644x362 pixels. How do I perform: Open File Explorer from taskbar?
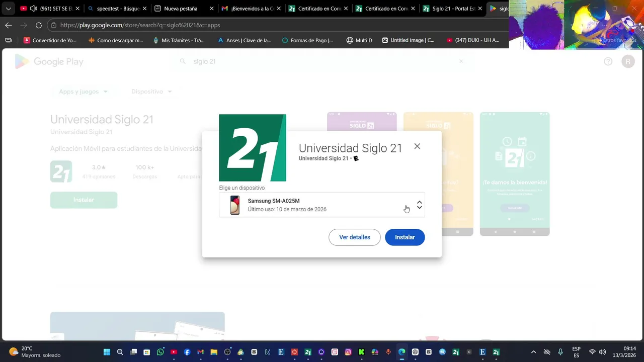[214, 352]
